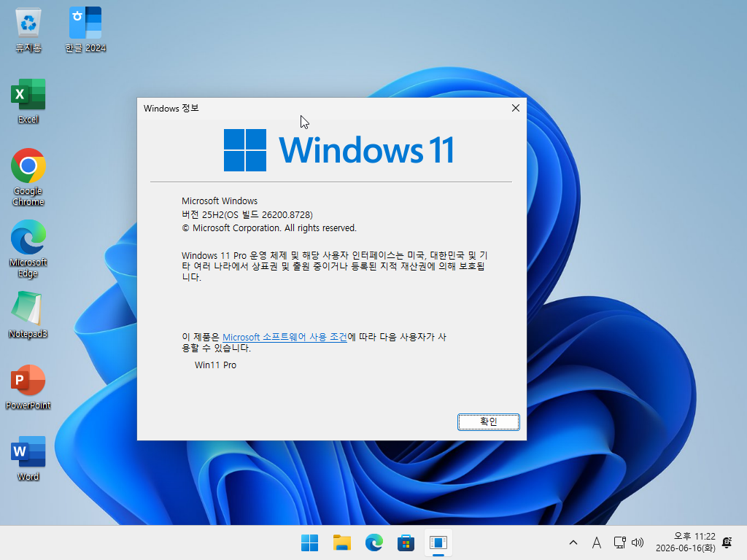Screen dimensions: 747x560
Task: Open the Recycle Bin (휴지통) desktop icon
Action: tap(28, 29)
